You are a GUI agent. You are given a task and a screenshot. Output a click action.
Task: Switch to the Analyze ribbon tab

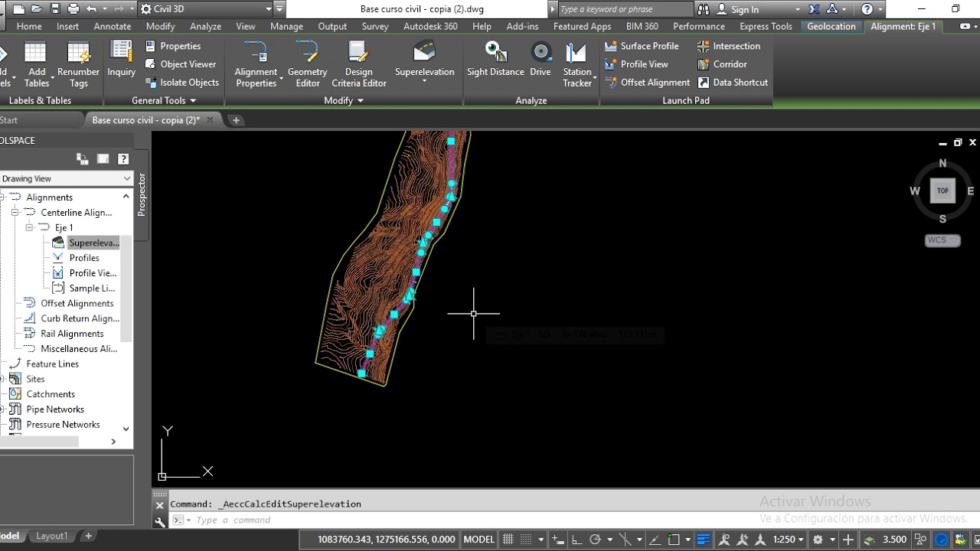coord(205,26)
